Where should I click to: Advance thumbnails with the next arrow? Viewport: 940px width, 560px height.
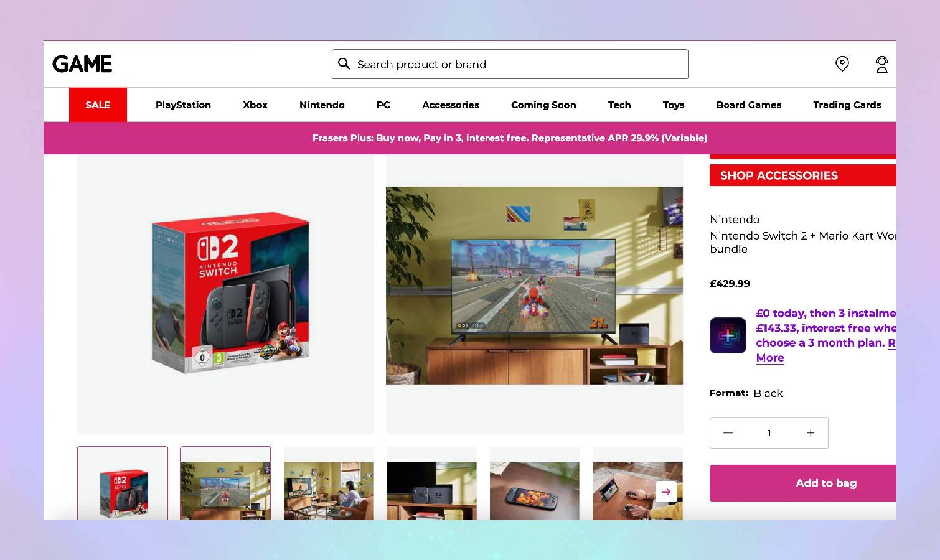[666, 492]
